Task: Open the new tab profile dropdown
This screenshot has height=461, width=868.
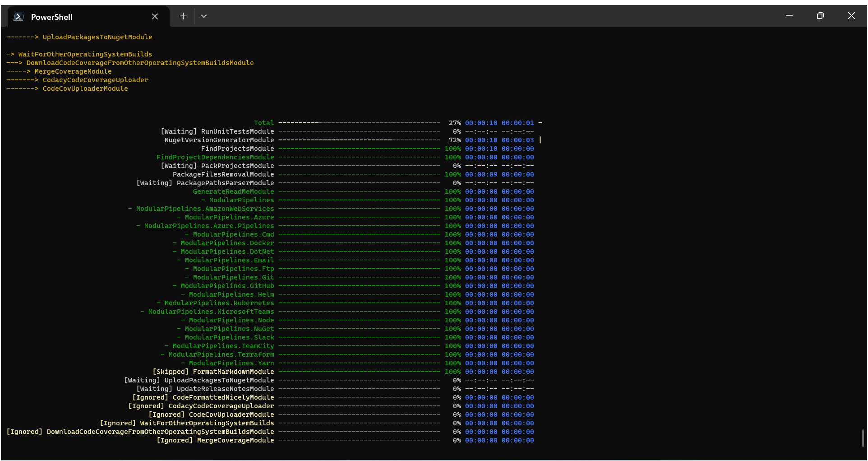Action: pyautogui.click(x=204, y=16)
